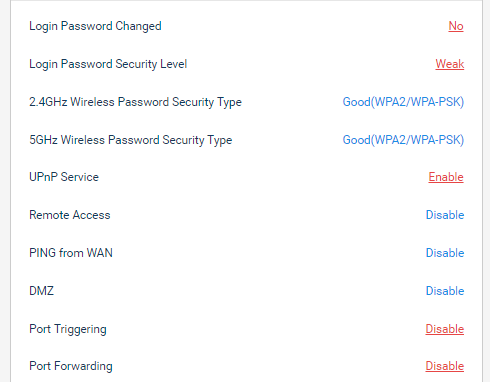Select the "Port Forwarding" label

(x=71, y=366)
